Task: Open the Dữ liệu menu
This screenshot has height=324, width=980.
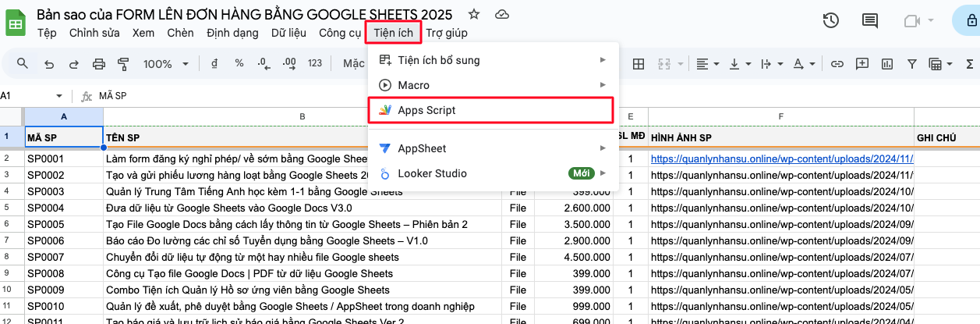Action: coord(290,33)
